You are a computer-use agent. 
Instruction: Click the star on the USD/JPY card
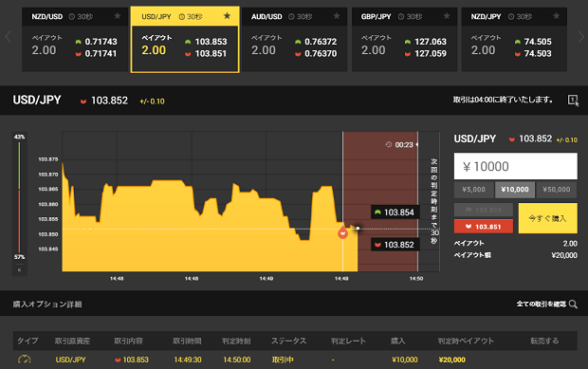coord(227,16)
